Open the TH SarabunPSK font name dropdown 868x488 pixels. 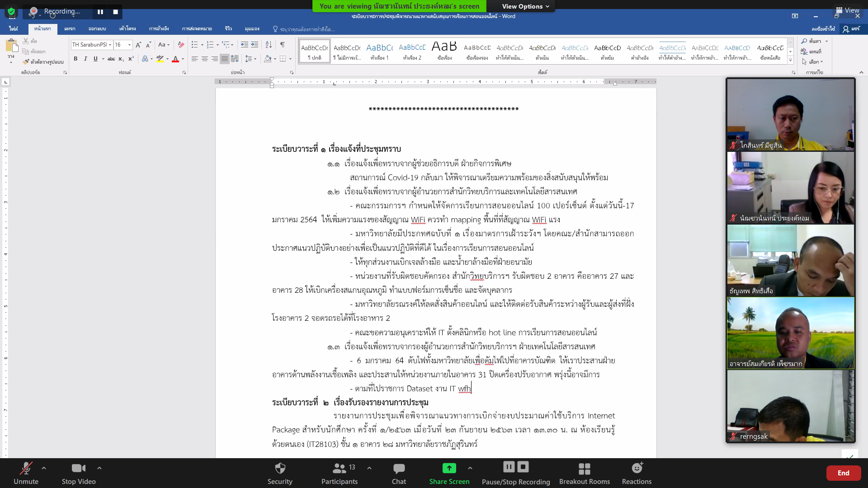[110, 45]
